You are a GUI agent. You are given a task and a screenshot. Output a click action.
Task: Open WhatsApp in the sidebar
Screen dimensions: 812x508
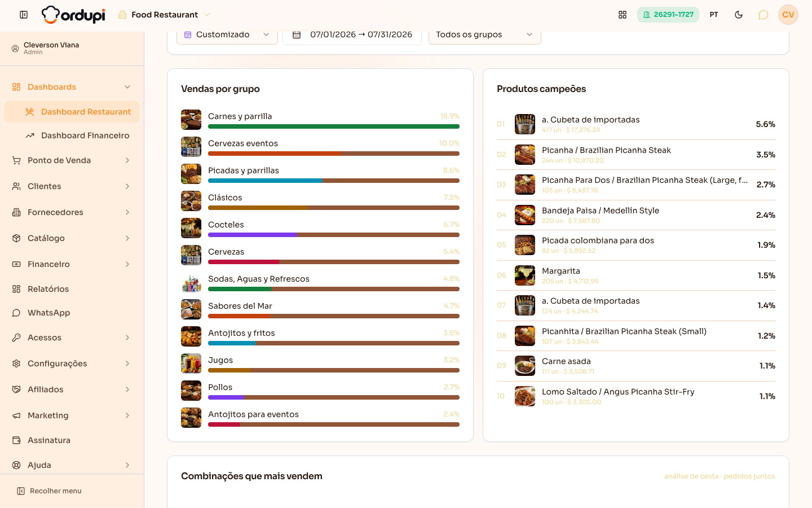(x=72, y=313)
